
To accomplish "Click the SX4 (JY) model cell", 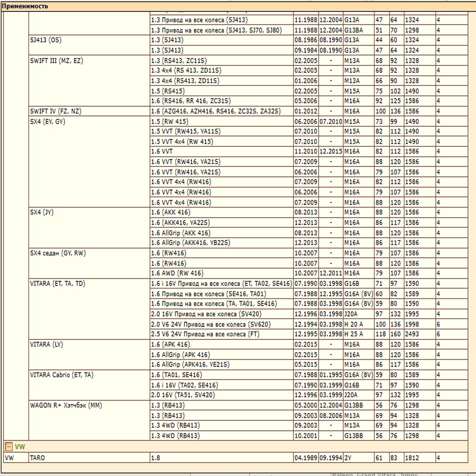I will (x=42, y=212).
